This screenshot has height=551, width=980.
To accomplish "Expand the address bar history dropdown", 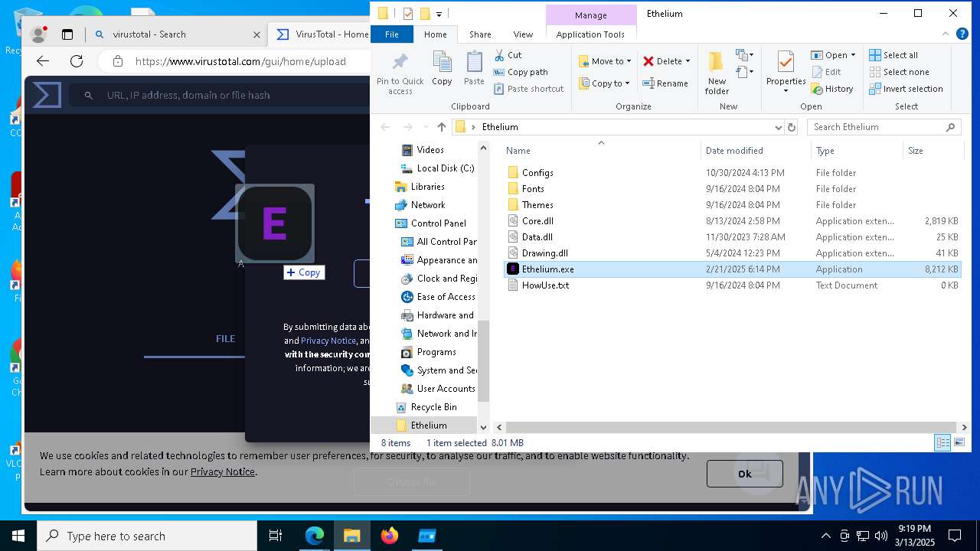I will (779, 127).
